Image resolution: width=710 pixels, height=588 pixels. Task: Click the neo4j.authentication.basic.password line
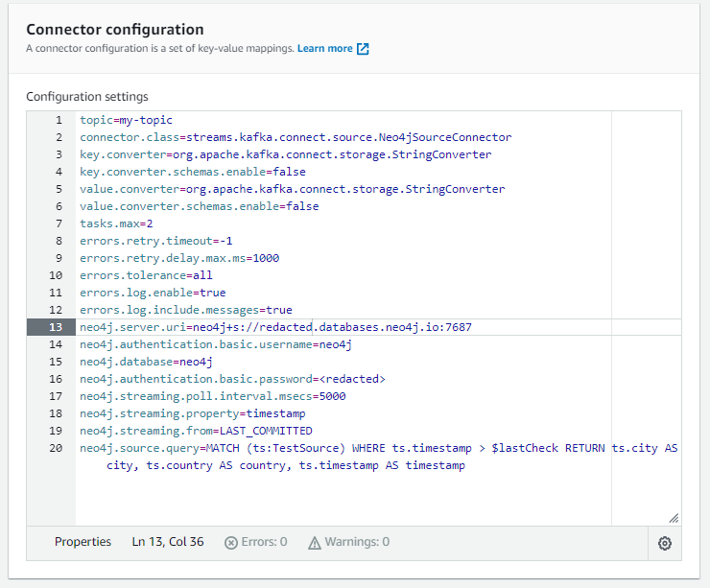(232, 379)
